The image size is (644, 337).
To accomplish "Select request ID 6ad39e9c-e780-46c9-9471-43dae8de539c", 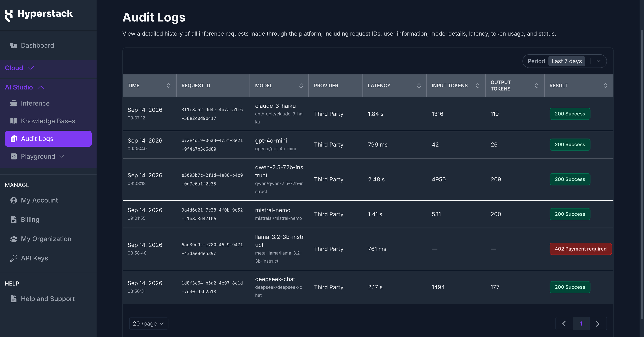I will 212,249.
